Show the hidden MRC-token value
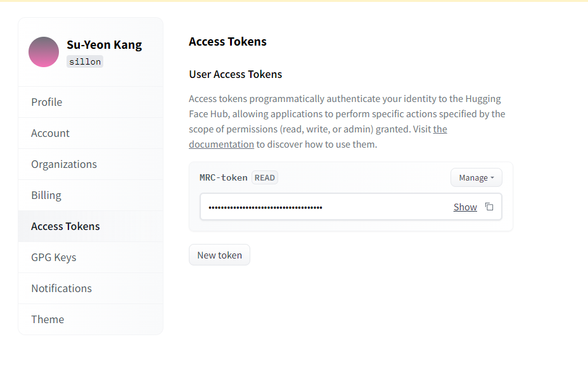588x370 pixels. point(465,207)
